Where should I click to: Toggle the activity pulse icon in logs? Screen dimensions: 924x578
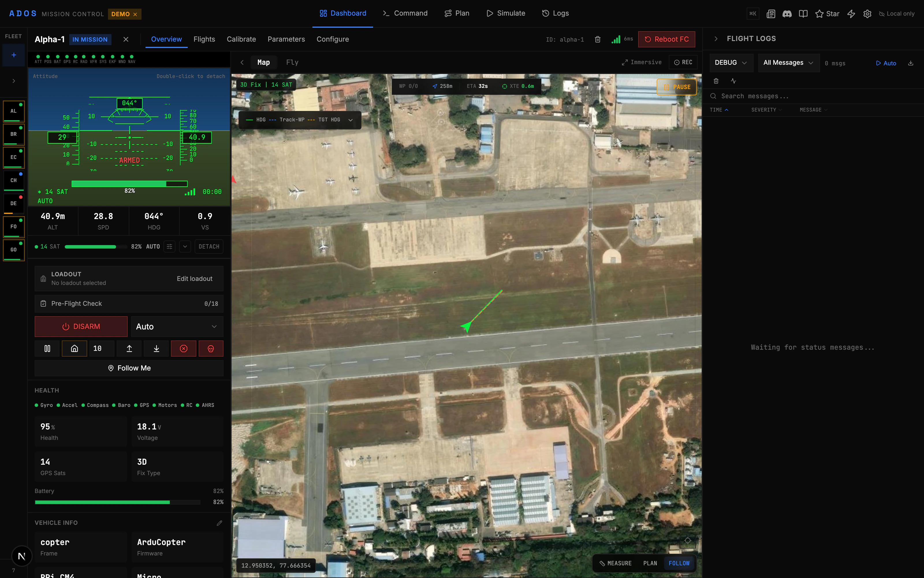tap(733, 81)
